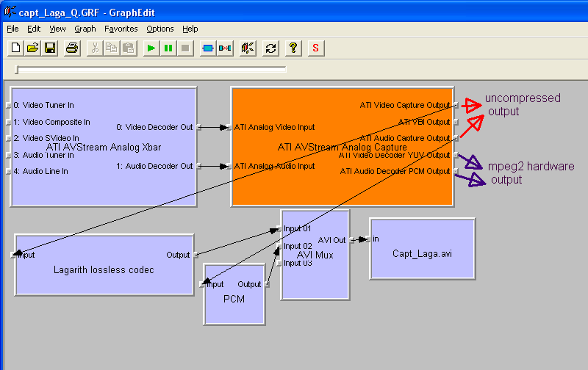Stop the graph with the gray Stop button

(185, 48)
